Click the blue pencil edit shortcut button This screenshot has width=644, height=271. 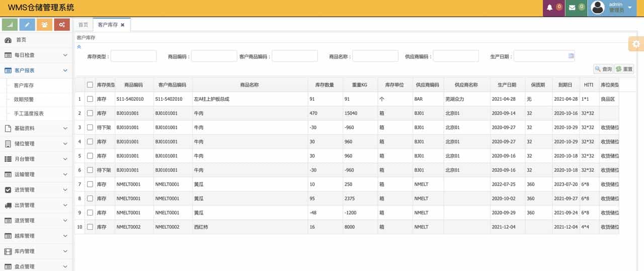tap(27, 25)
